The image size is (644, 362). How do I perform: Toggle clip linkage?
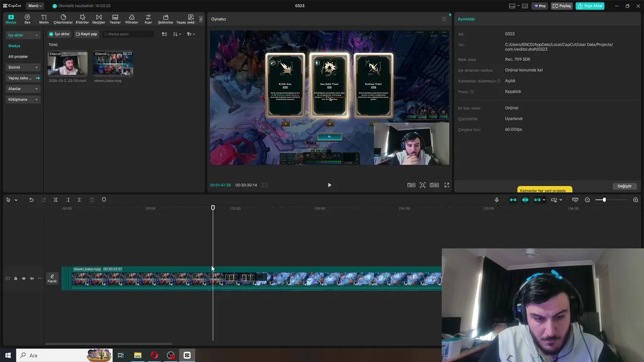click(537, 200)
